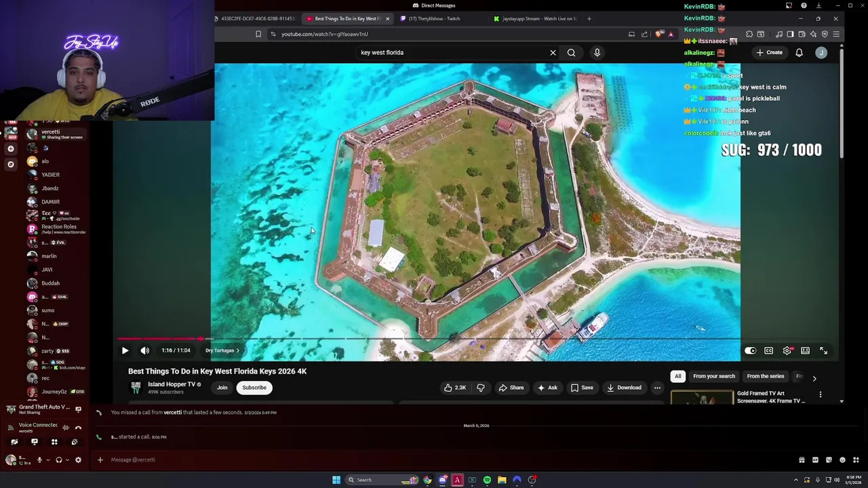Open the browser hamburger main menu
Screen dimensions: 868x488
[836, 34]
